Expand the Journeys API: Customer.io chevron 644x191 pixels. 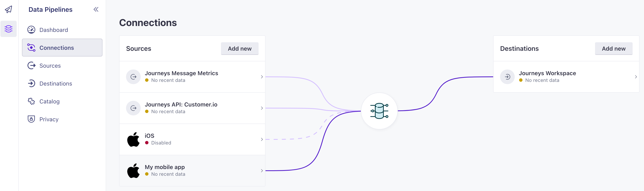[x=261, y=108]
